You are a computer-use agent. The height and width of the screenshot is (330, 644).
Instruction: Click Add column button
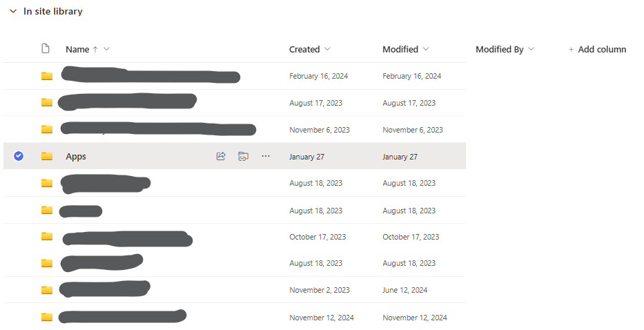click(x=597, y=50)
